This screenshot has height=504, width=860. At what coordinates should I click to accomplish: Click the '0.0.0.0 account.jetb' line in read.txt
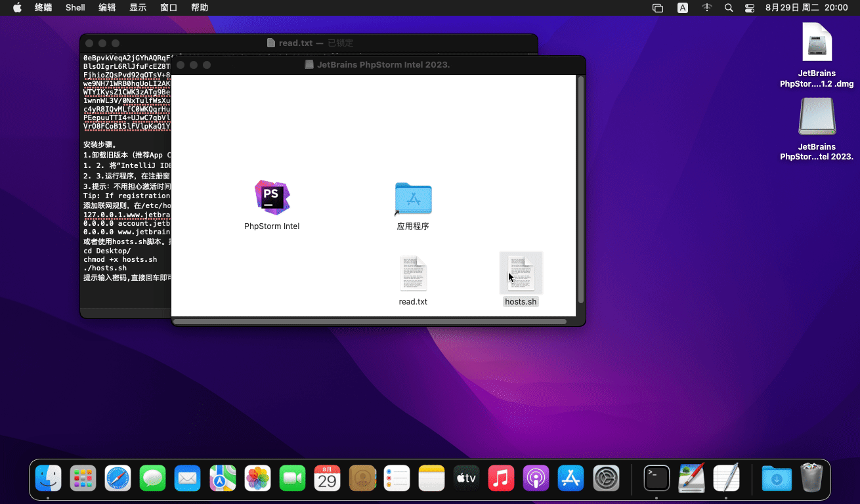pos(127,223)
